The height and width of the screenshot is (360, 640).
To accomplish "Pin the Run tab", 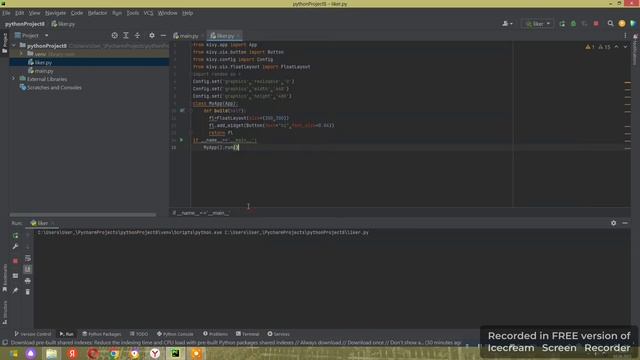I will click(15, 291).
